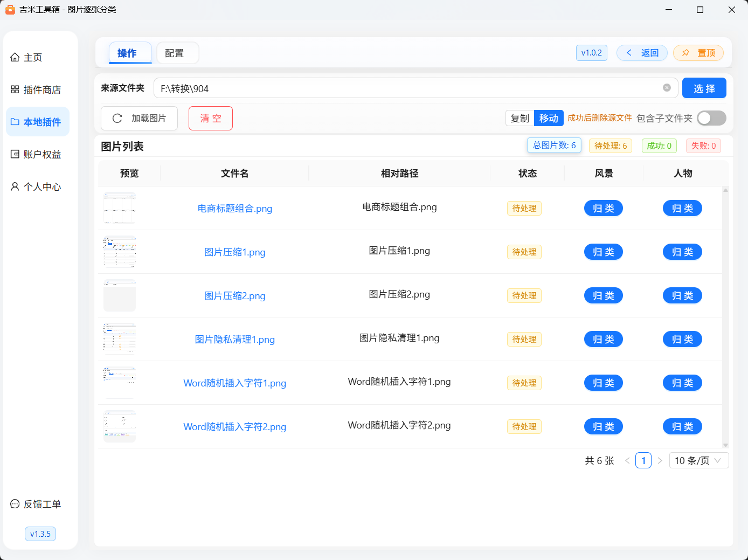This screenshot has height=560, width=748.
Task: Go to the 主页 home icon
Action: tap(15, 57)
